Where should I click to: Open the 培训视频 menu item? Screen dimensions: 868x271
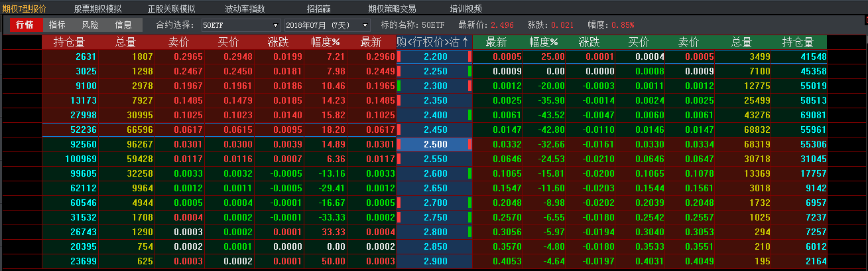tap(465, 9)
